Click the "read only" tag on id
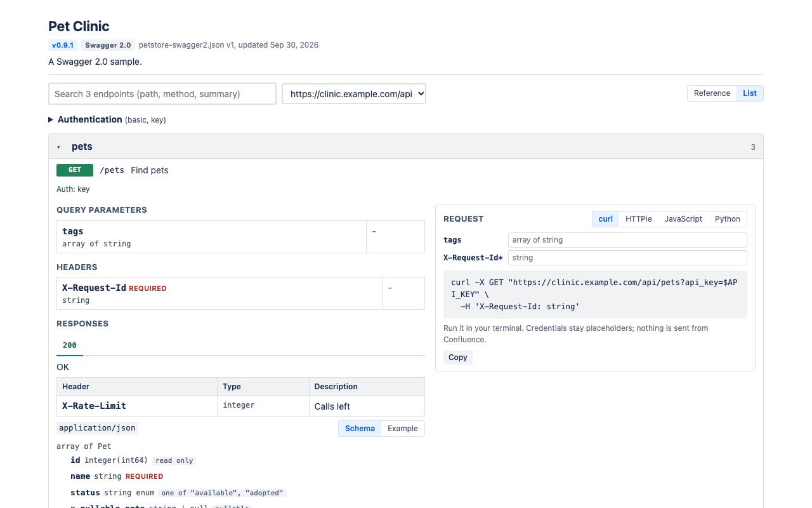Image resolution: width=812 pixels, height=508 pixels. [x=174, y=461]
